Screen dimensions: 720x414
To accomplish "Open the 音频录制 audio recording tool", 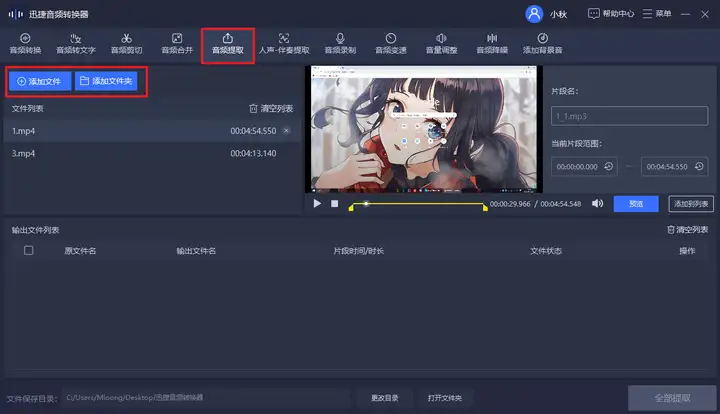I will (340, 44).
